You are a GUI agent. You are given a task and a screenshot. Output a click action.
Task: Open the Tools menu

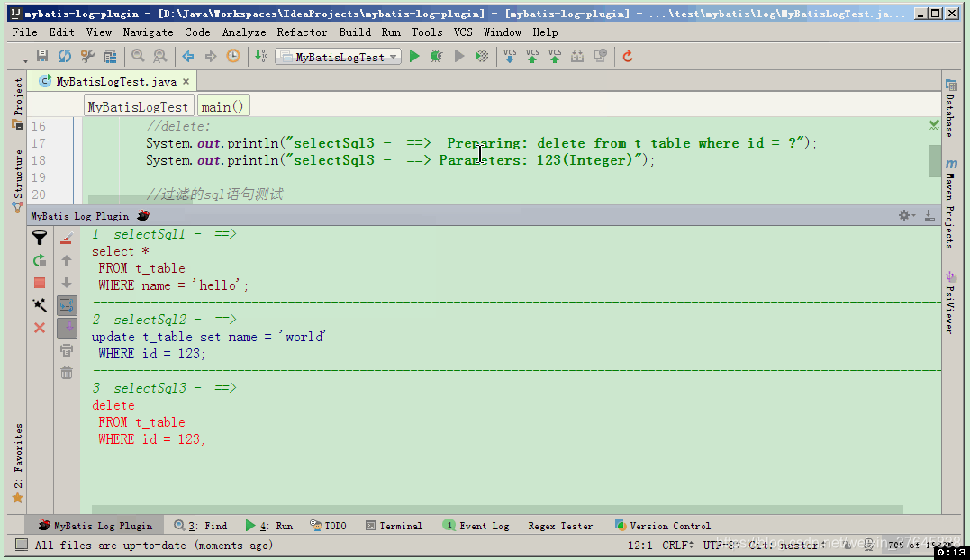pos(427,32)
